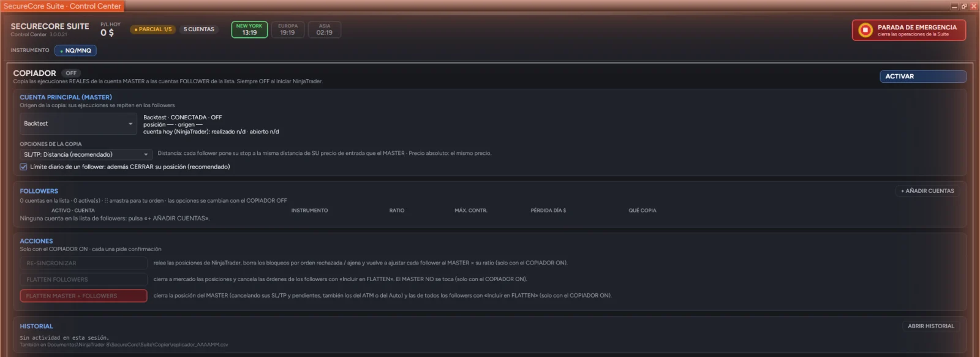Click the INSTRUMENTO column header
The width and height of the screenshot is (980, 357).
[x=309, y=211]
